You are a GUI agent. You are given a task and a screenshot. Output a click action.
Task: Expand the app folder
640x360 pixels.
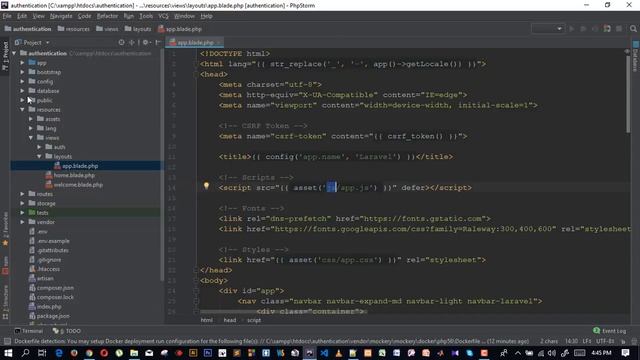pyautogui.click(x=22, y=62)
